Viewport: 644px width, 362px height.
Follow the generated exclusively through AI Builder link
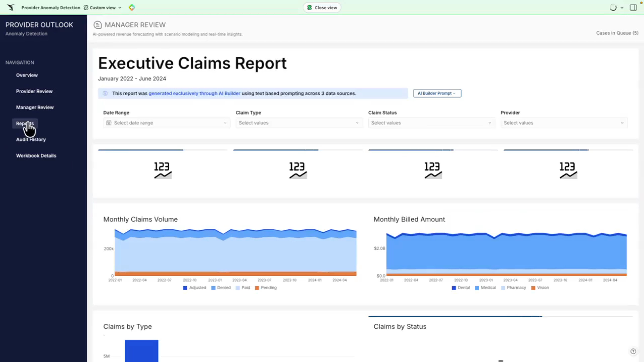click(x=194, y=93)
